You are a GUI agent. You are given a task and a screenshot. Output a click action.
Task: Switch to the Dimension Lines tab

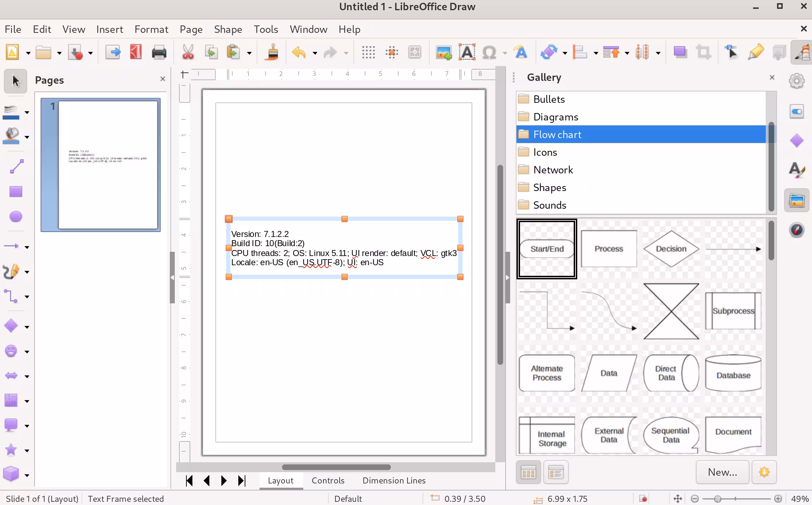(x=394, y=481)
